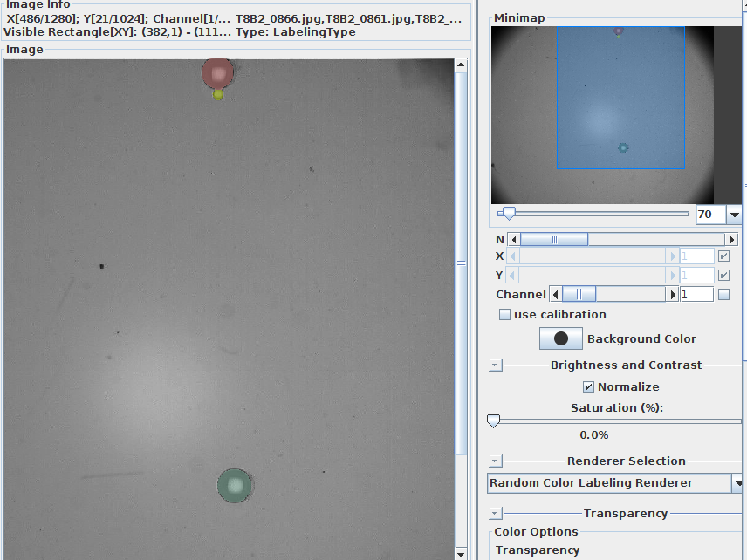The image size is (747, 560).
Task: Open the zoom percentage dropdown arrow
Action: [x=734, y=215]
